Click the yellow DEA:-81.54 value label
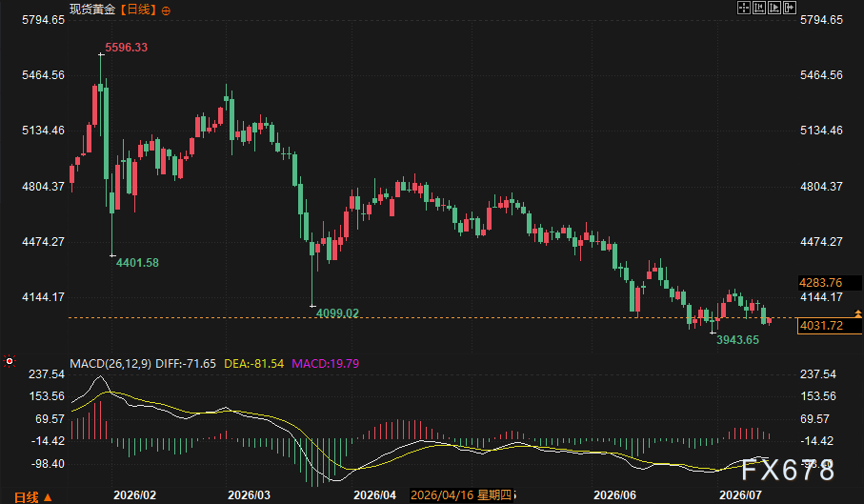Viewport: 864px width, 504px height. coord(253,364)
